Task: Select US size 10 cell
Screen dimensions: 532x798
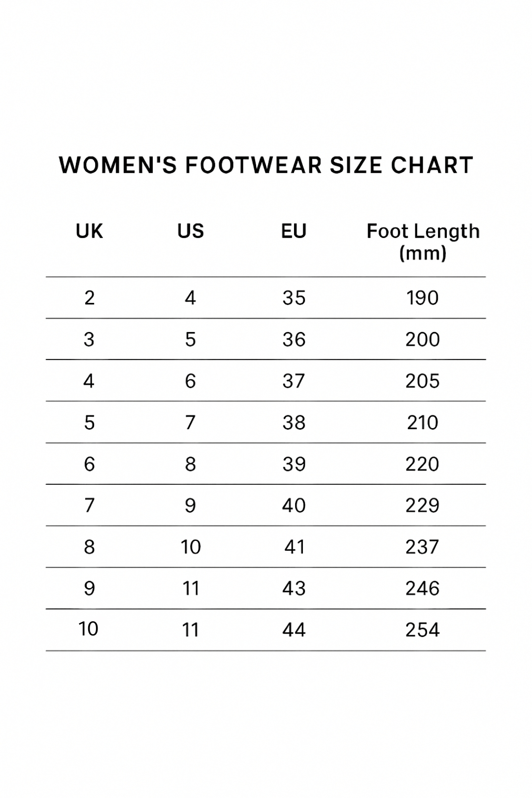Action: click(x=191, y=547)
